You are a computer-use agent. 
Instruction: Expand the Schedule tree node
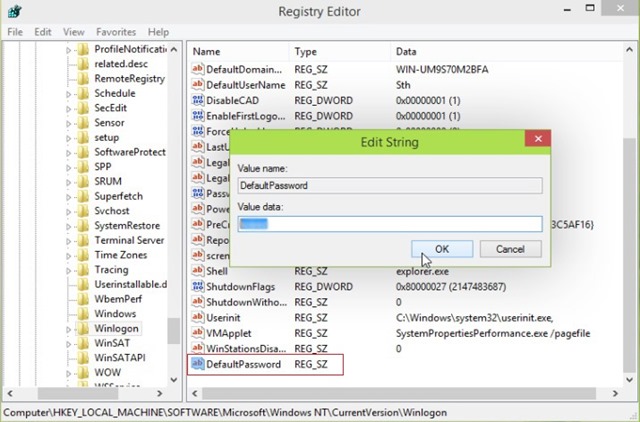[x=68, y=94]
